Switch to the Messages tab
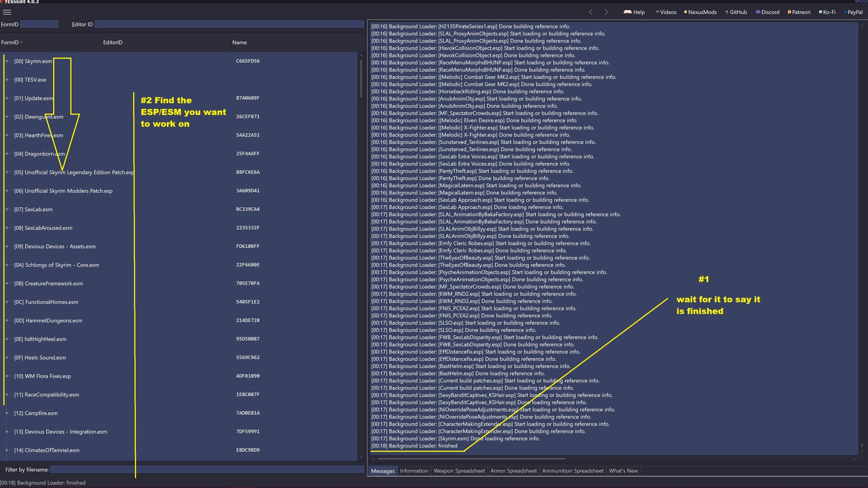 pos(382,471)
